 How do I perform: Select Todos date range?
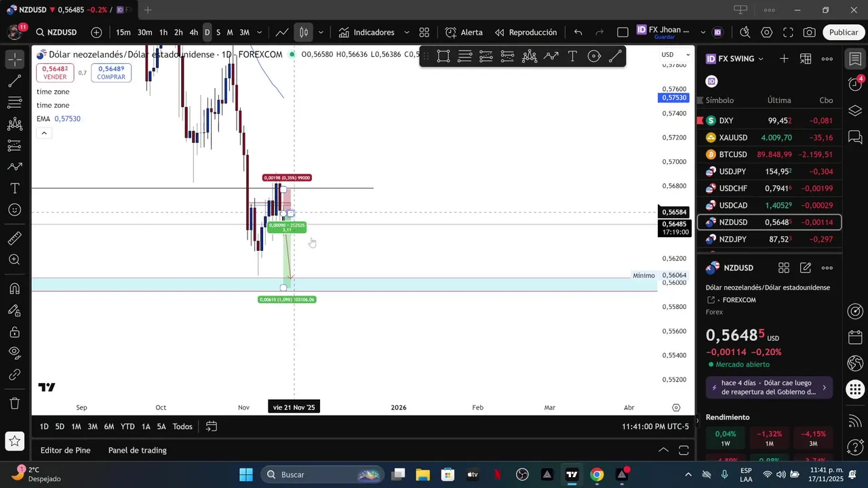[182, 426]
